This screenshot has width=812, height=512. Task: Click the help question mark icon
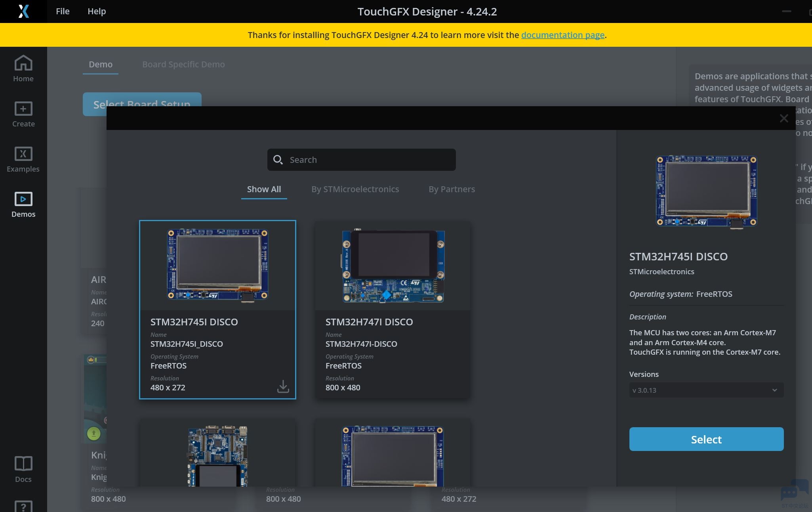pos(23,506)
